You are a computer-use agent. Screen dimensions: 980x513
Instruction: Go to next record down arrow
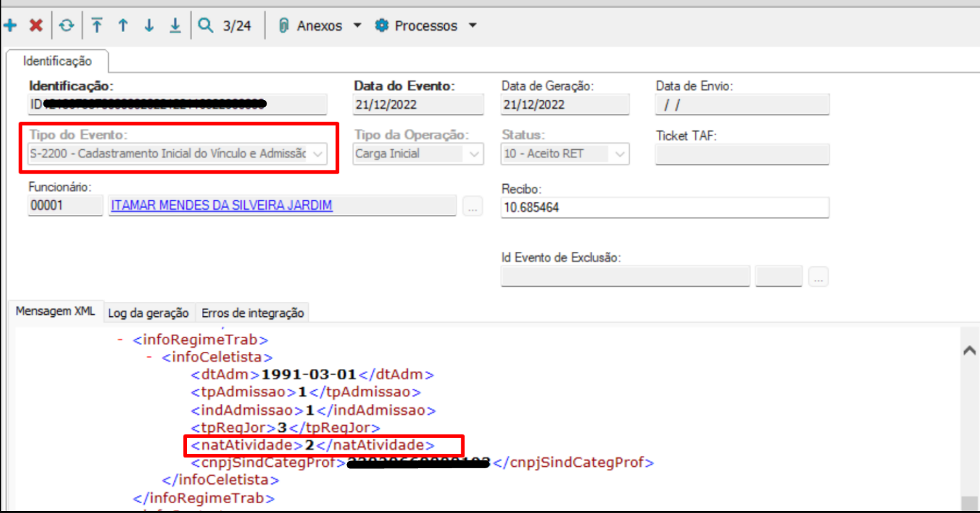[149, 26]
